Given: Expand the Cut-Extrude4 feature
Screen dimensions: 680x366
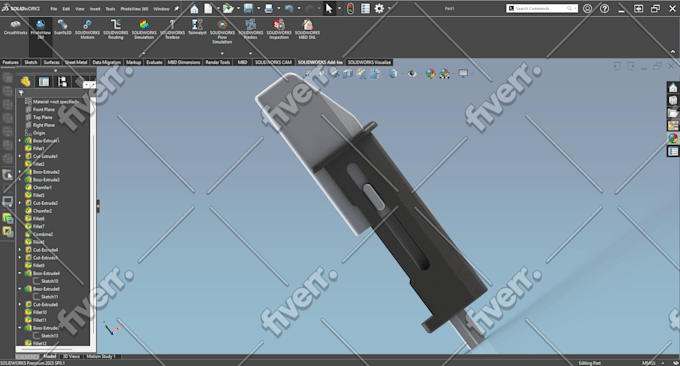Looking at the screenshot, I should tap(20, 250).
